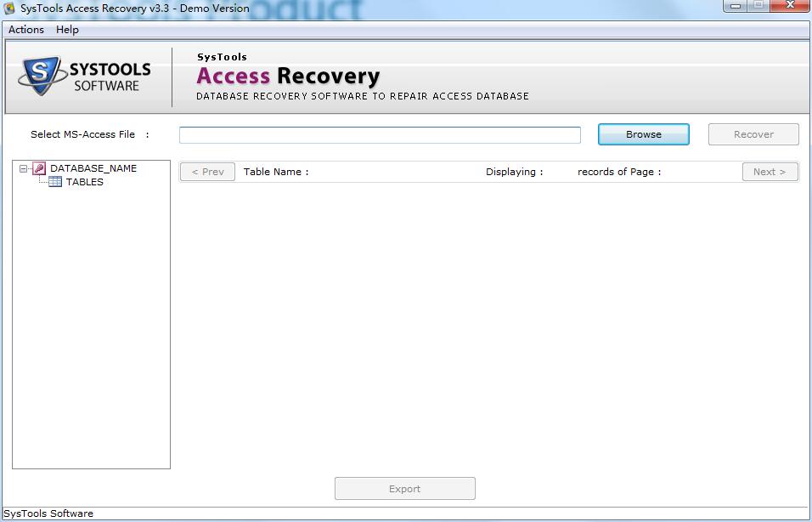Click the 'records of Page :' label
The height and width of the screenshot is (522, 812).
[x=619, y=172]
